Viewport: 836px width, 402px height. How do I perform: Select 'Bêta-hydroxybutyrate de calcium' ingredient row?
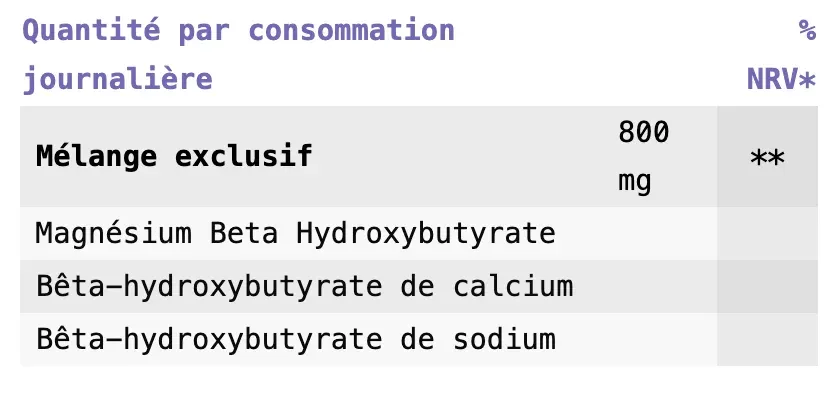click(x=304, y=287)
